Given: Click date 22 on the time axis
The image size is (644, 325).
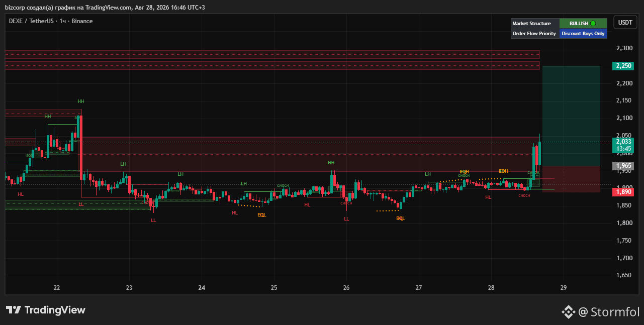Looking at the screenshot, I should (x=56, y=288).
